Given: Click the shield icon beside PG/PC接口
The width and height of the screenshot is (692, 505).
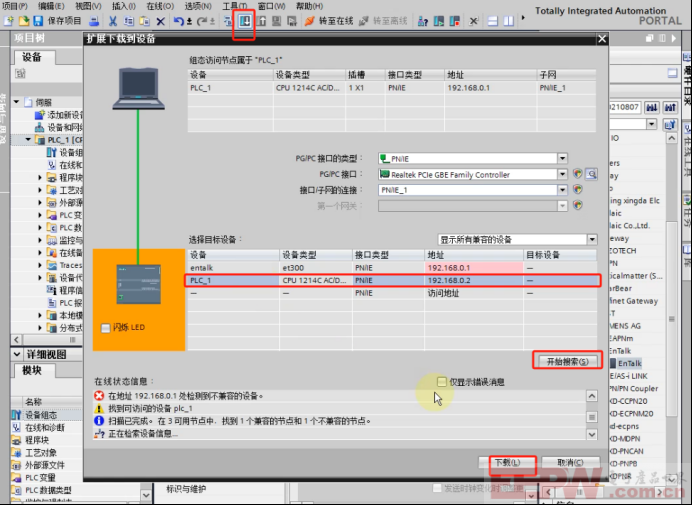Looking at the screenshot, I should tap(577, 174).
